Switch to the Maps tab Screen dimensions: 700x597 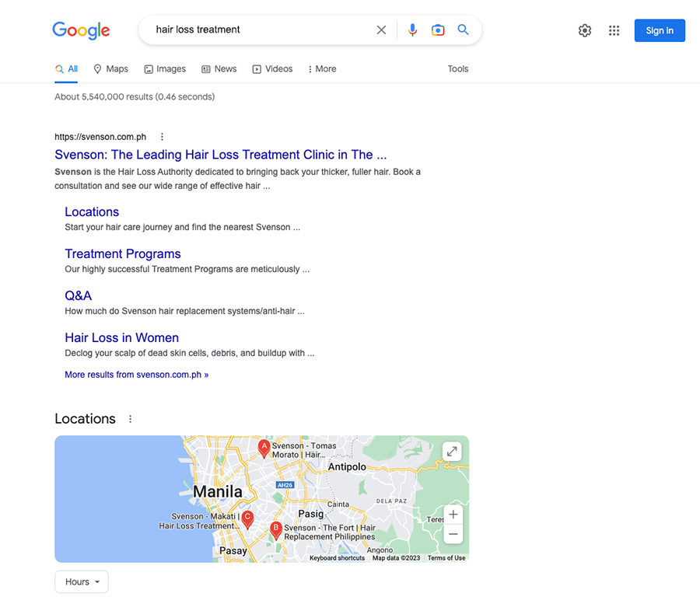pos(110,69)
